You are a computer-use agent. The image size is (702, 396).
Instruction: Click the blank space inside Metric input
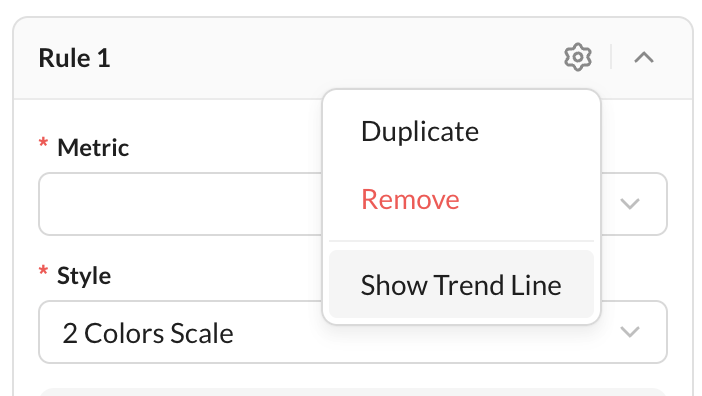click(x=179, y=204)
